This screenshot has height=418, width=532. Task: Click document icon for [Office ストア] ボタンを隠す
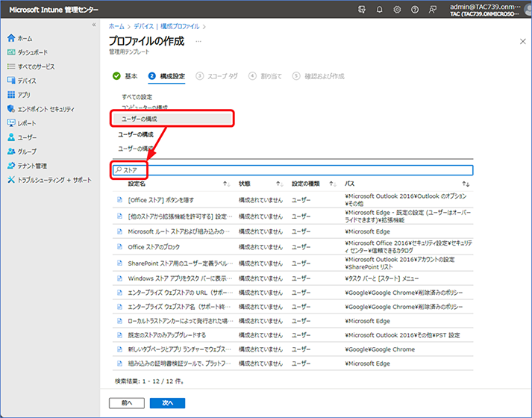click(x=119, y=200)
